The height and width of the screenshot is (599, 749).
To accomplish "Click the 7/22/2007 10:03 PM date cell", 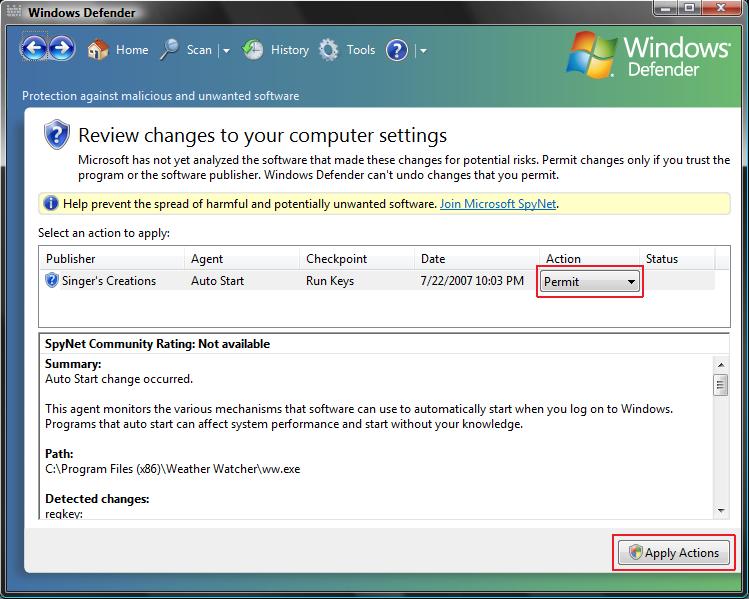I will [x=472, y=280].
